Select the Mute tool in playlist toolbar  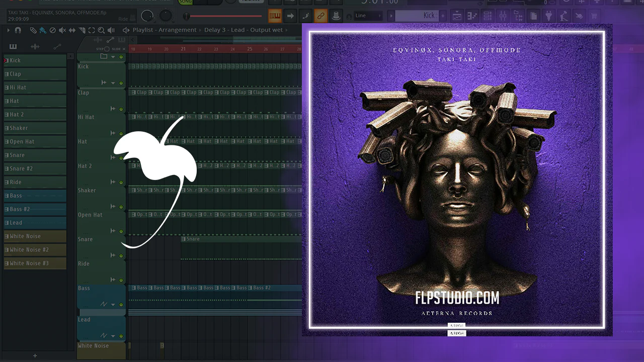[62, 30]
